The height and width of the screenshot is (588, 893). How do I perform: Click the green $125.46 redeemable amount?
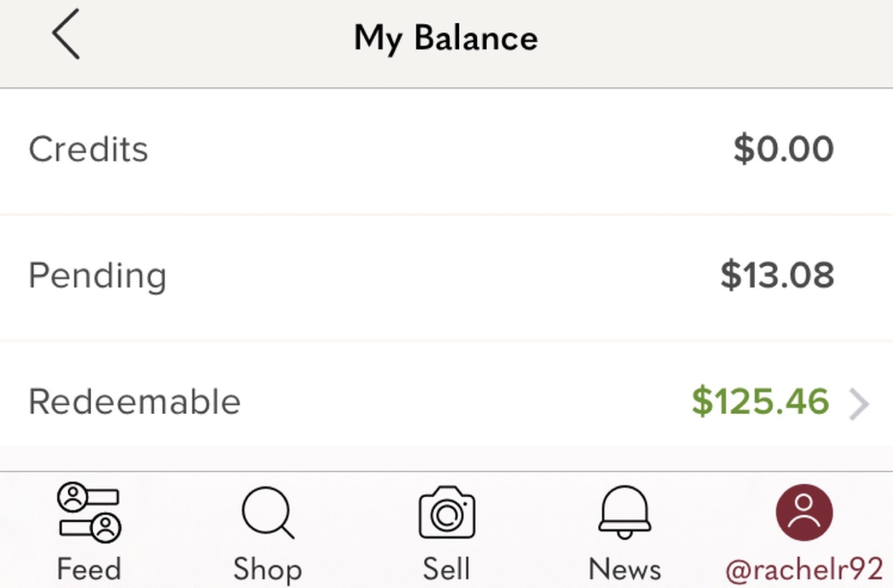pos(760,402)
